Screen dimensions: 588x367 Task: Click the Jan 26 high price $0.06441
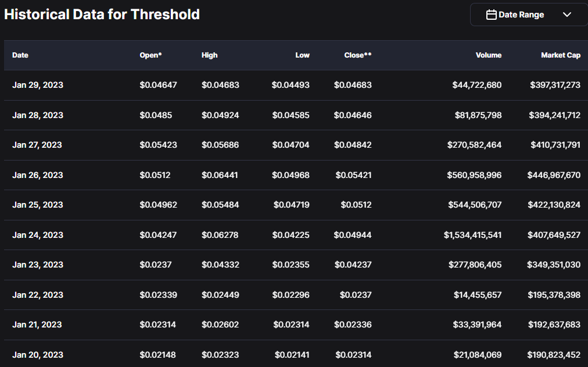[x=220, y=175]
